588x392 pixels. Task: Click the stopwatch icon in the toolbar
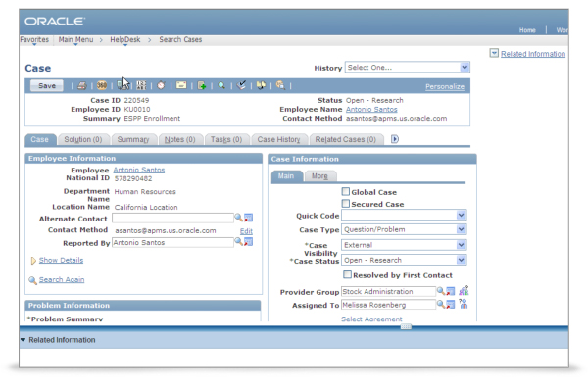[161, 86]
